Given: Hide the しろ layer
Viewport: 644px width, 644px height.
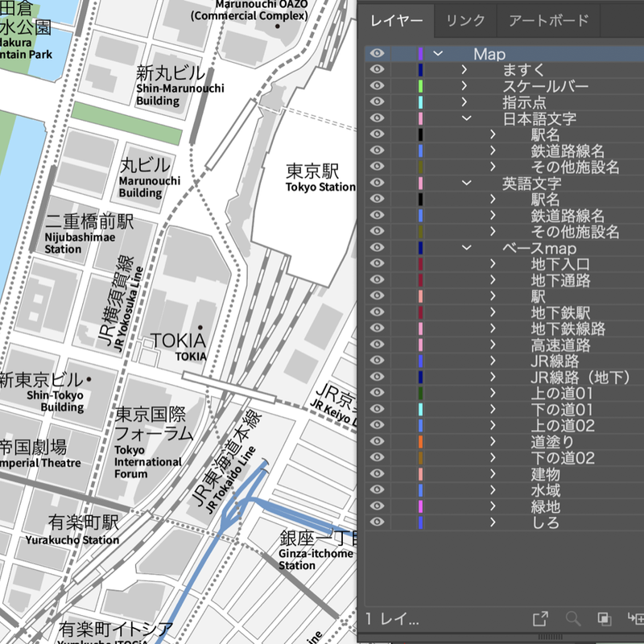Looking at the screenshot, I should pos(378,522).
